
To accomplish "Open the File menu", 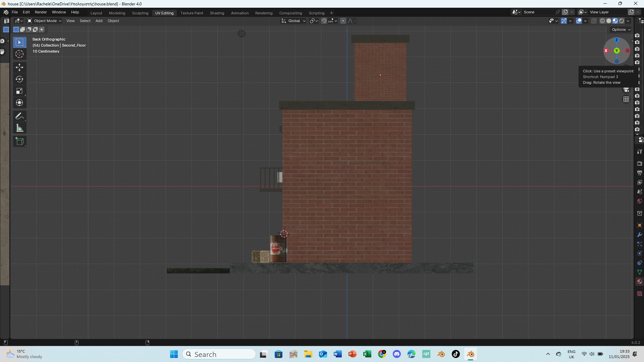I will coord(15,12).
